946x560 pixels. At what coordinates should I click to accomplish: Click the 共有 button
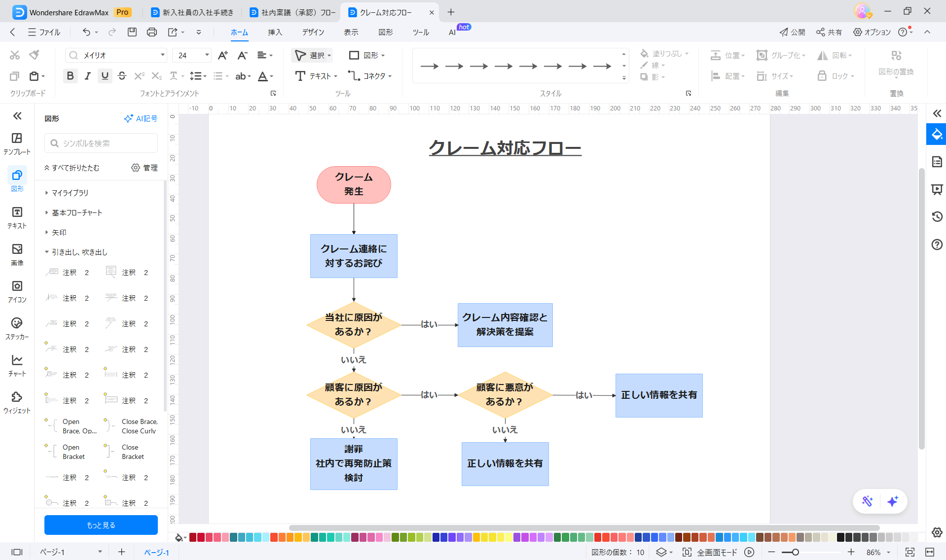point(829,32)
